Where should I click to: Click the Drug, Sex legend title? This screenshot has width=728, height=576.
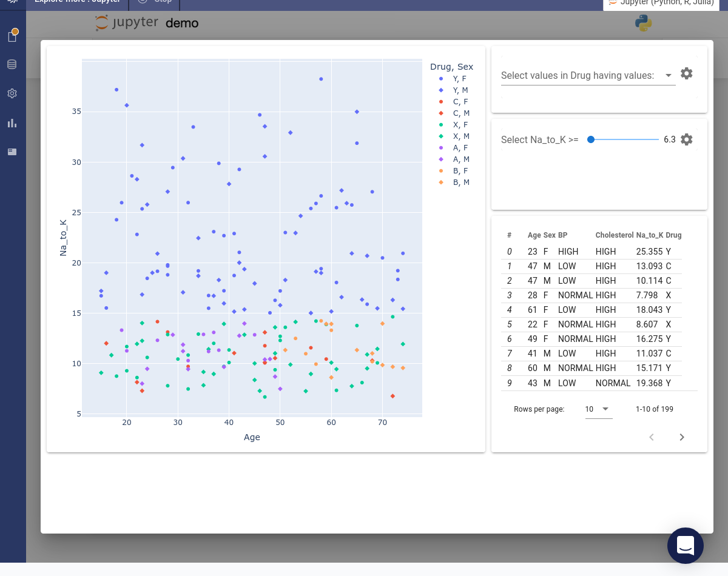pos(451,67)
